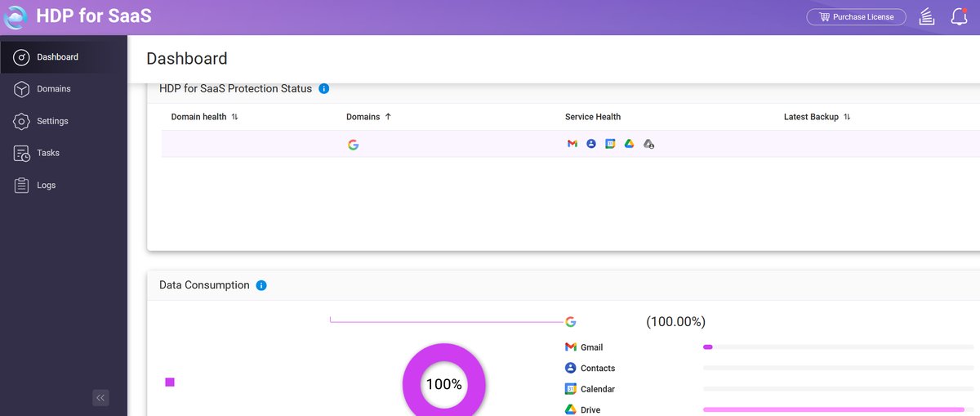Sort table by Domain health column
This screenshot has width=980, height=416.
click(234, 117)
